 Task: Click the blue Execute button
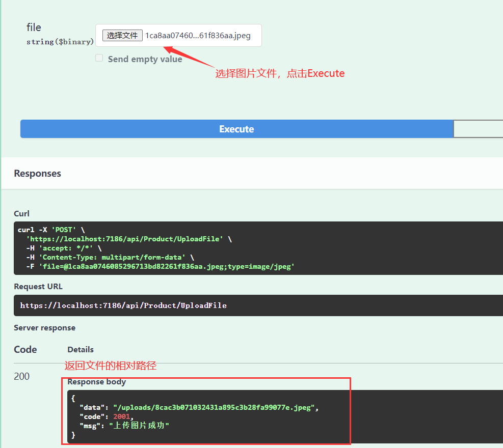pyautogui.click(x=237, y=129)
